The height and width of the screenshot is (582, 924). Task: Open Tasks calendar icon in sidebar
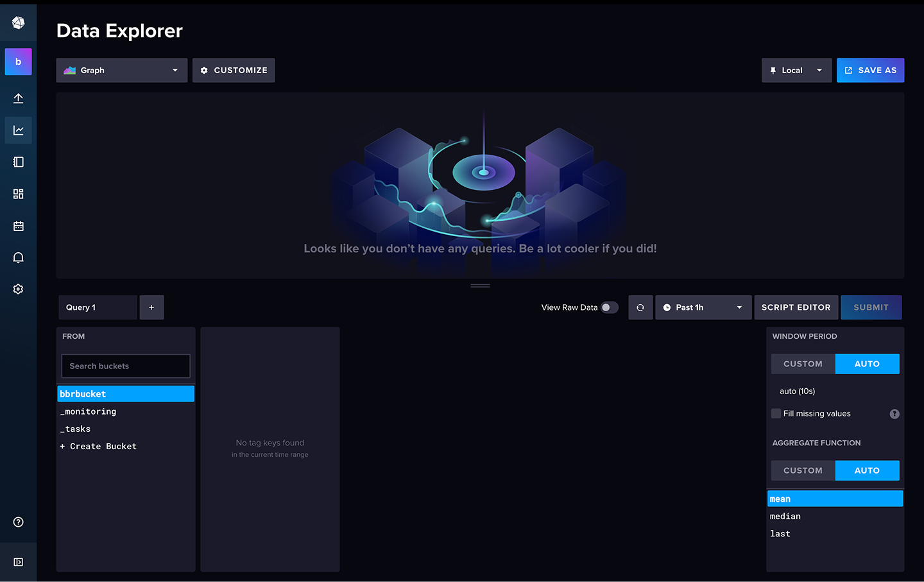click(18, 226)
